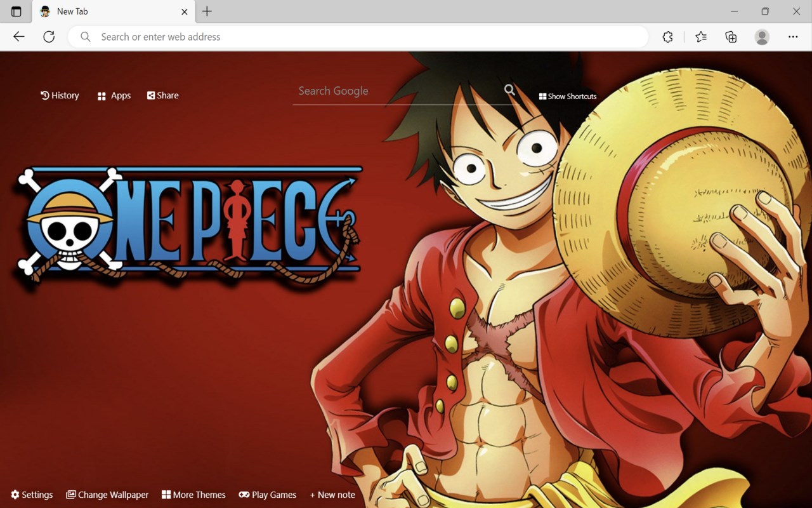Open Settings at the bottom bar

pos(32,495)
